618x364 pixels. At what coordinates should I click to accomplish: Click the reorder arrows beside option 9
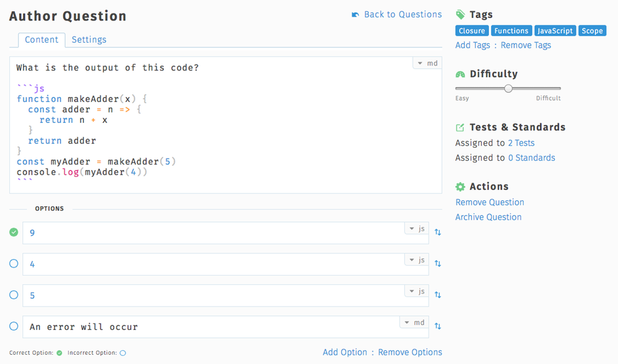[x=438, y=232]
